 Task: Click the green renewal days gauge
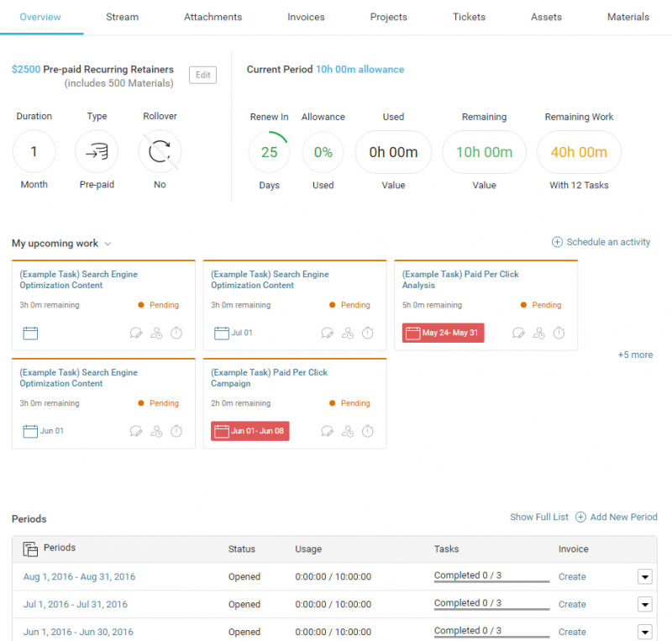269,152
